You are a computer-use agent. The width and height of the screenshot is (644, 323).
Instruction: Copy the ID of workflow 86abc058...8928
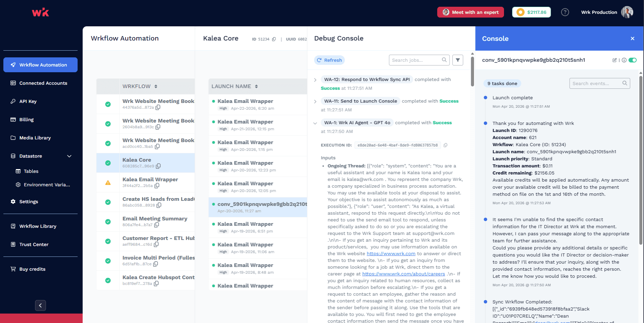pyautogui.click(x=159, y=205)
